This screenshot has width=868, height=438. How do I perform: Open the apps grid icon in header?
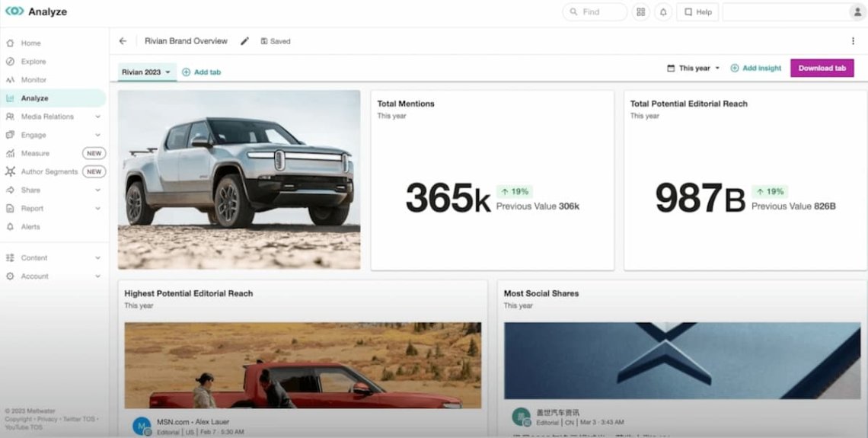click(x=641, y=12)
